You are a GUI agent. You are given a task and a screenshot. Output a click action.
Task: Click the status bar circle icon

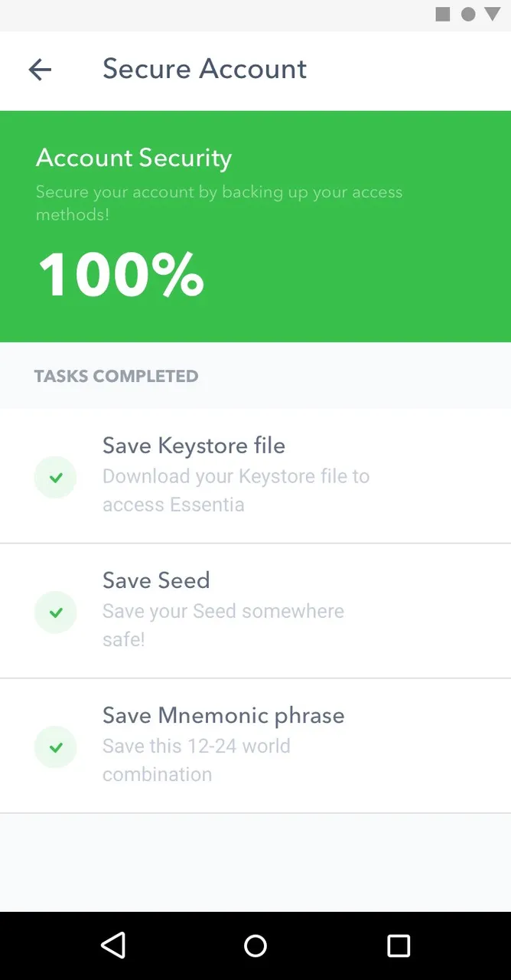point(468,14)
